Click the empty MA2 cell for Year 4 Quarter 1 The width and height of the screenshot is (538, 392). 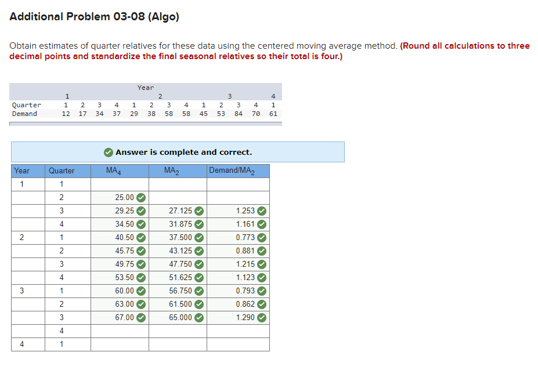pos(178,344)
